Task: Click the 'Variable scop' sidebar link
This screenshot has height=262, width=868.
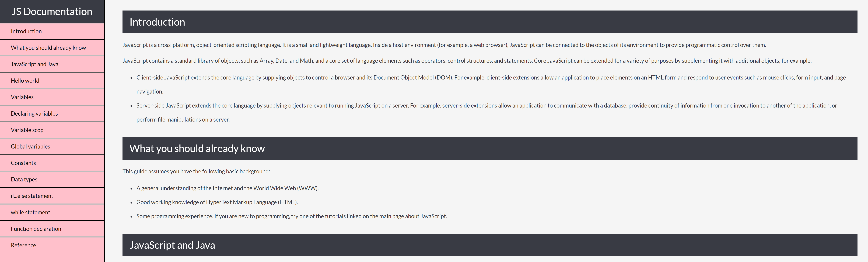Action: tap(27, 130)
